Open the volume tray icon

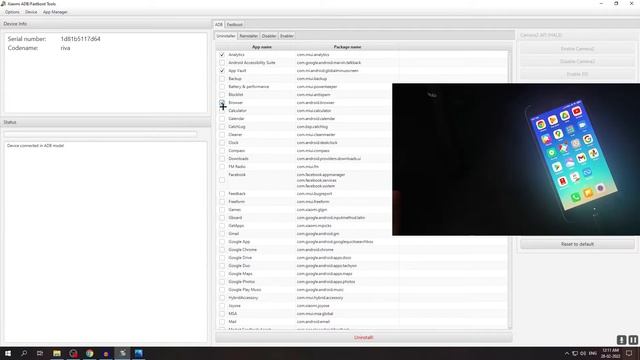583,353
